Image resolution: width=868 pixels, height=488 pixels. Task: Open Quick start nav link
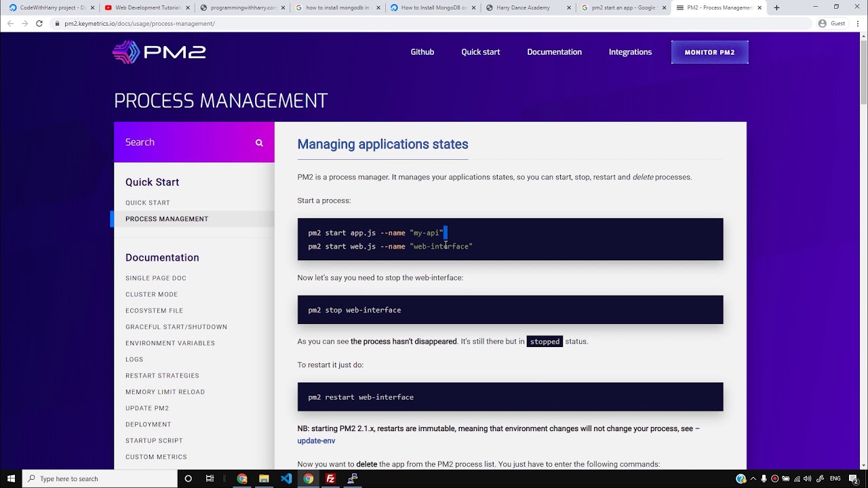(481, 52)
